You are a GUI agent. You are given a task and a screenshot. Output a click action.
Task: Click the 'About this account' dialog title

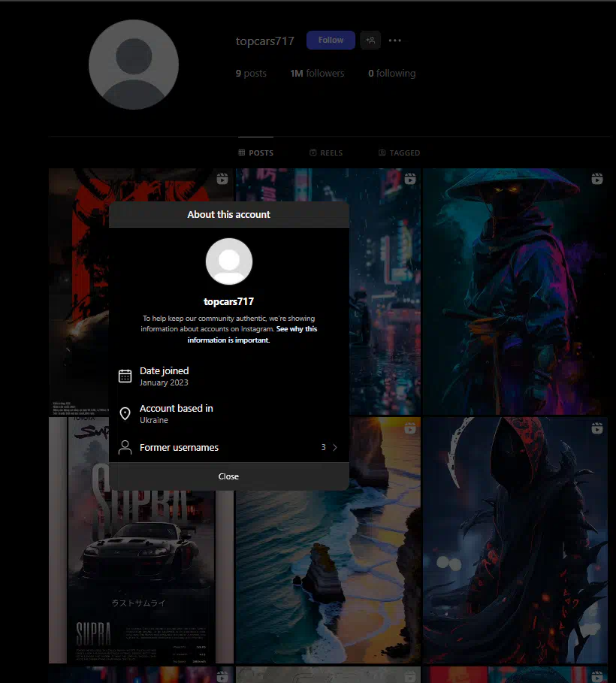(228, 214)
